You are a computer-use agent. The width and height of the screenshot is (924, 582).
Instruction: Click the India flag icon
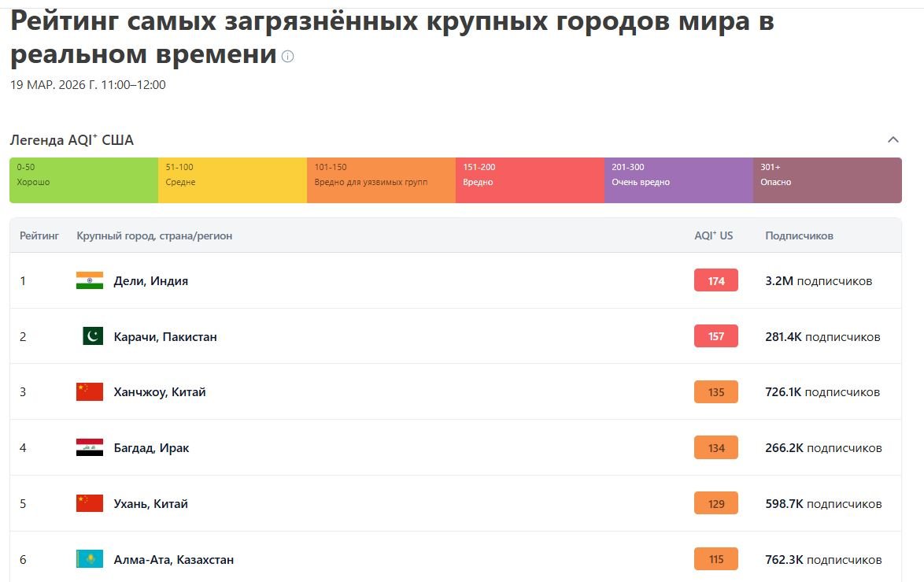[90, 280]
